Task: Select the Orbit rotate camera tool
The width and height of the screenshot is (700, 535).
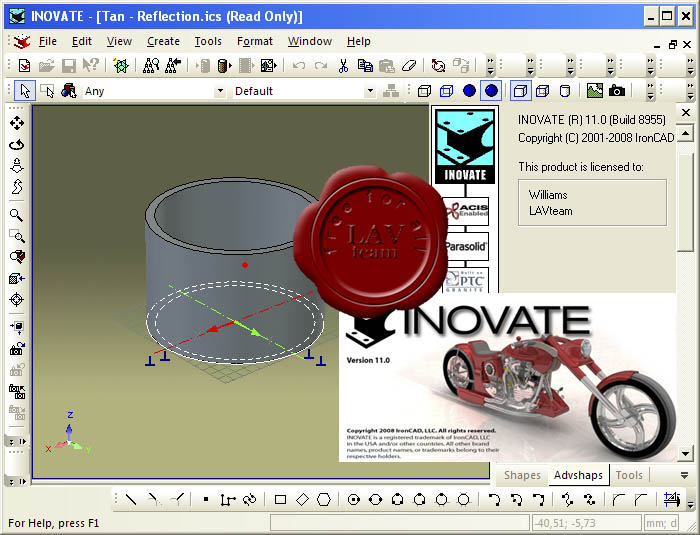Action: (x=17, y=144)
